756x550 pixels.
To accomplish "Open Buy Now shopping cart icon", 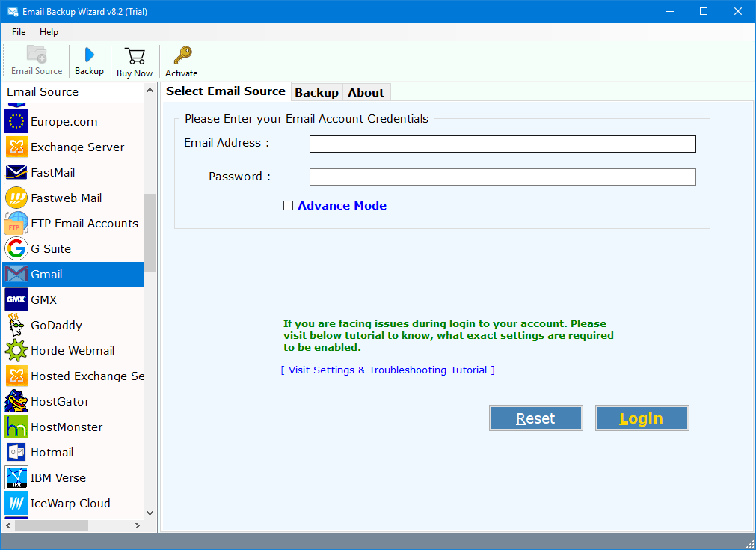I will [135, 56].
